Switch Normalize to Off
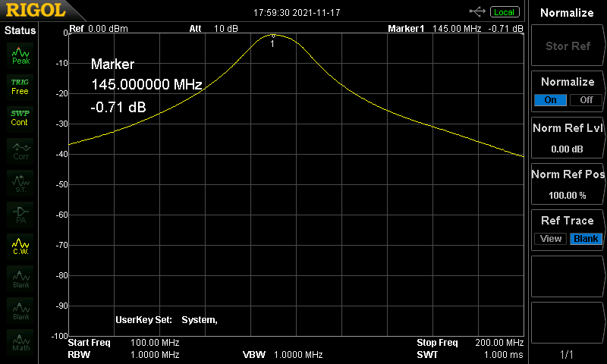This screenshot has width=607, height=364. pyautogui.click(x=585, y=100)
